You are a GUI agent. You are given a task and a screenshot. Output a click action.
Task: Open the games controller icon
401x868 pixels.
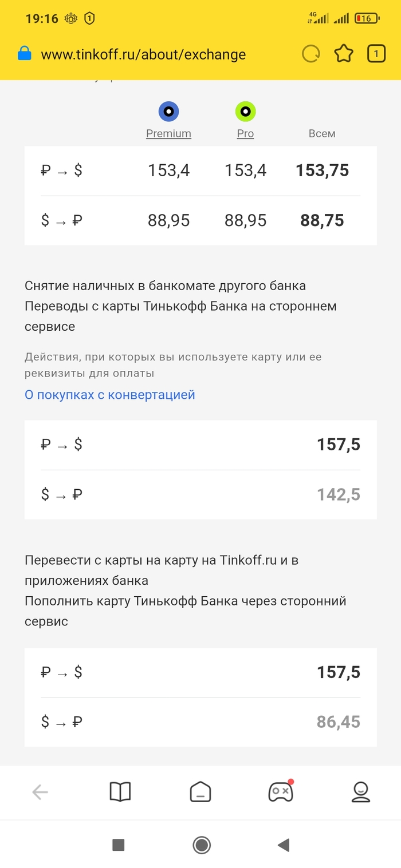pyautogui.click(x=281, y=792)
